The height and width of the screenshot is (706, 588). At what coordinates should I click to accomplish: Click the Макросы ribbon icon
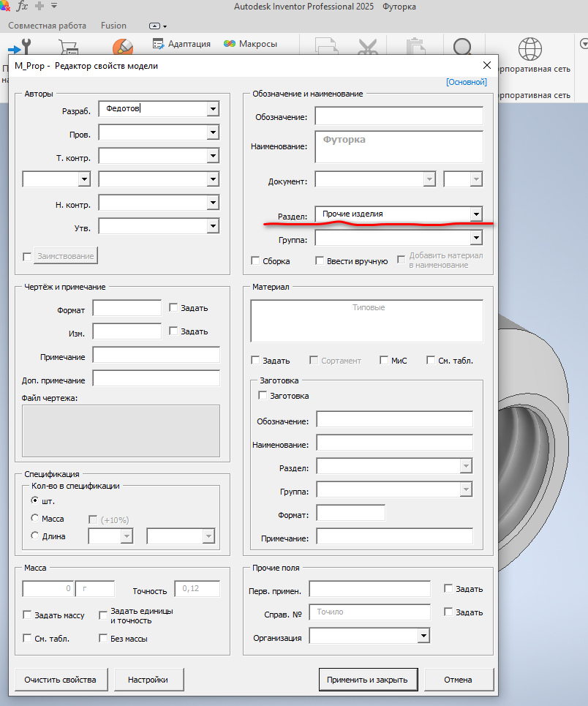pyautogui.click(x=230, y=44)
